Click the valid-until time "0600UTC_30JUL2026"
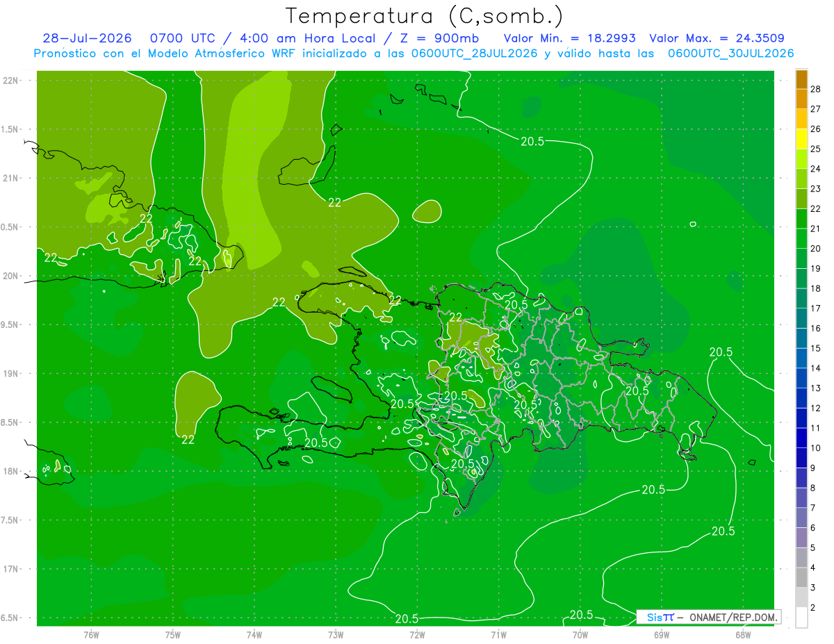The image size is (834, 644). click(731, 53)
